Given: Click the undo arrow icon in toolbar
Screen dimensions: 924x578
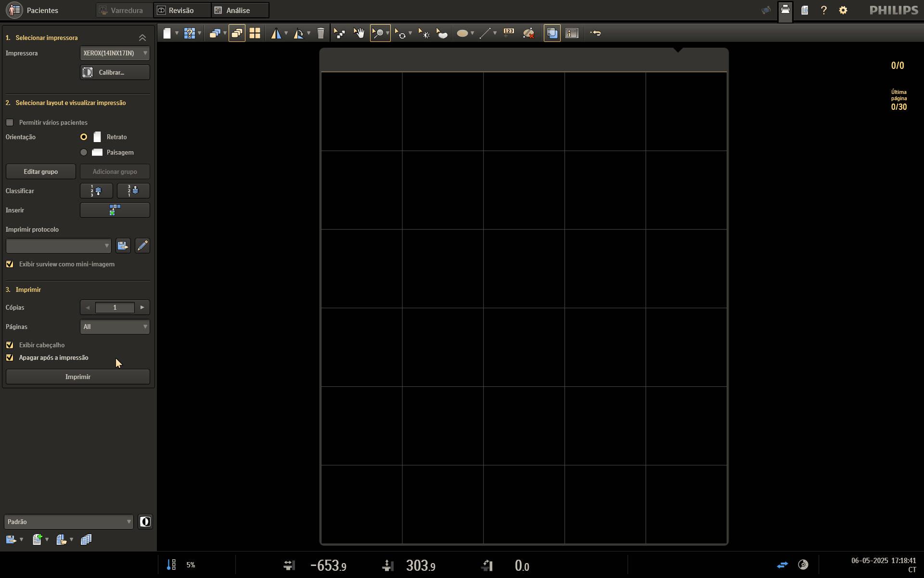Looking at the screenshot, I should (x=596, y=33).
